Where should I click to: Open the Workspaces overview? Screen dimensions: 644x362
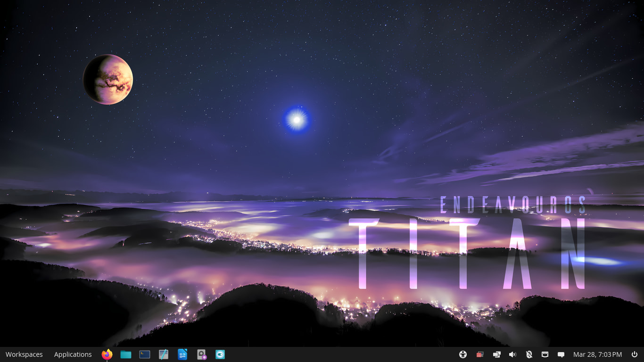[x=24, y=354]
